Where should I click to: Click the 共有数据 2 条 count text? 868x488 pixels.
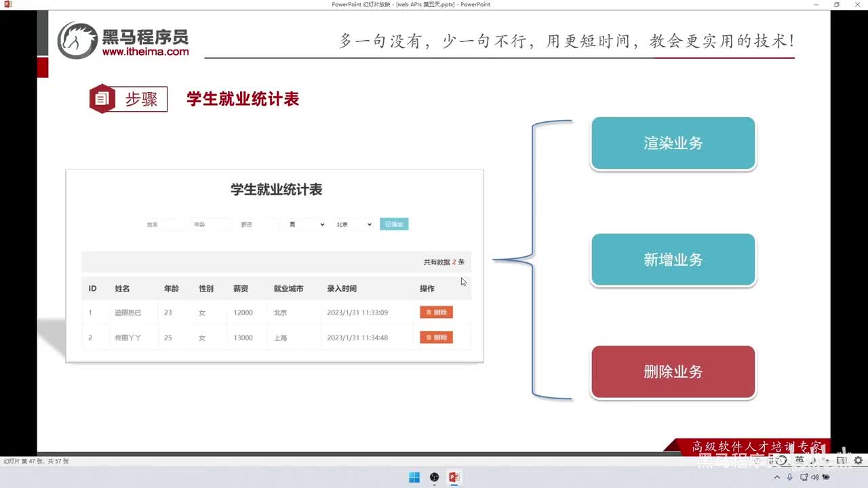444,262
